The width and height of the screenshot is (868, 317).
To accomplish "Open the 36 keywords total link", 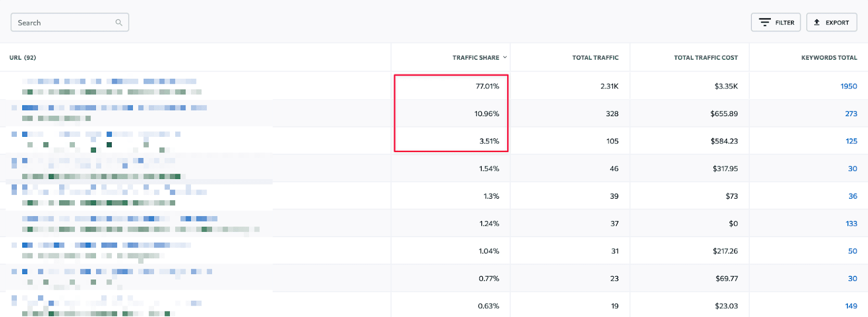I will [x=852, y=196].
